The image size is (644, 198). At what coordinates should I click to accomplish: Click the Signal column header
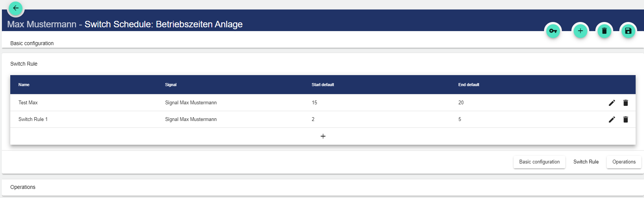click(171, 85)
